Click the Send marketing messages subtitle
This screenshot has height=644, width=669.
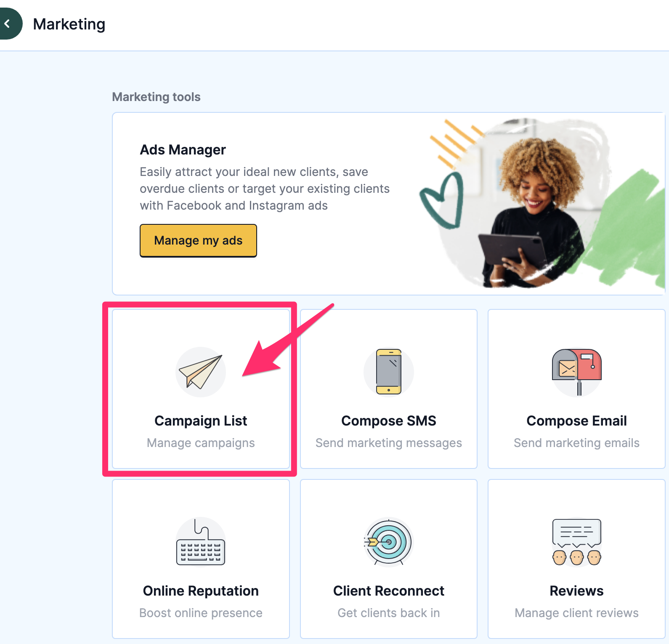(x=389, y=443)
